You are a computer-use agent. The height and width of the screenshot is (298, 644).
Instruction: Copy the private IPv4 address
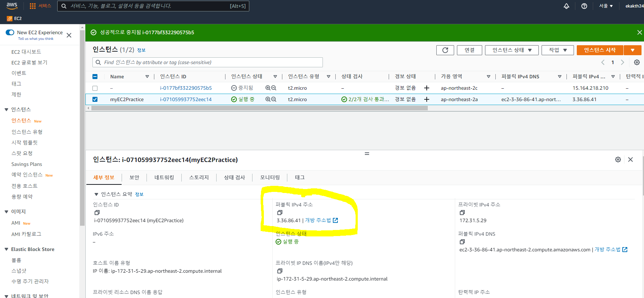(x=462, y=213)
